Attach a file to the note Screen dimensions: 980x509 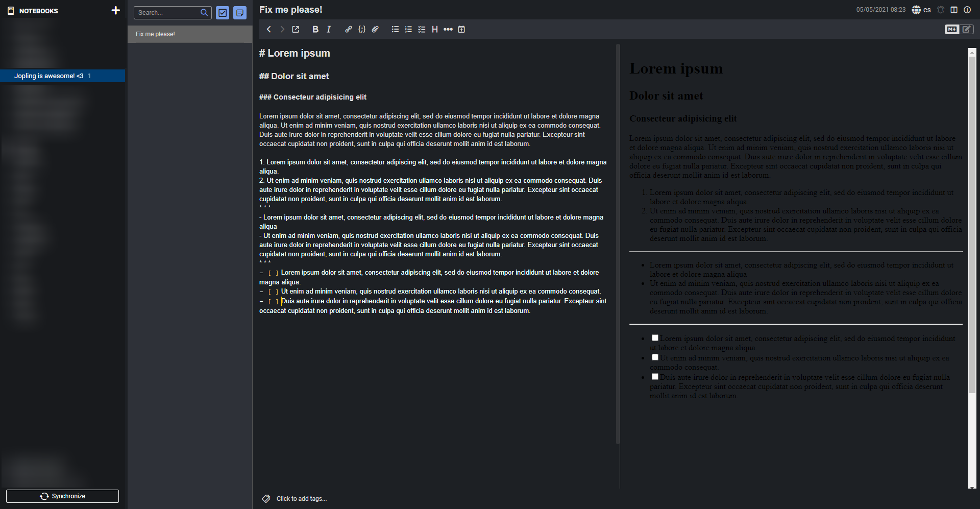(x=375, y=29)
